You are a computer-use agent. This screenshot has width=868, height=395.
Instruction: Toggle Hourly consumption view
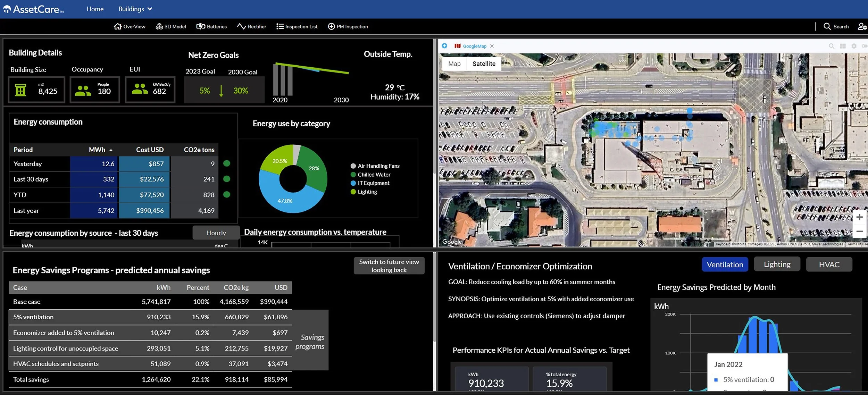coord(216,233)
